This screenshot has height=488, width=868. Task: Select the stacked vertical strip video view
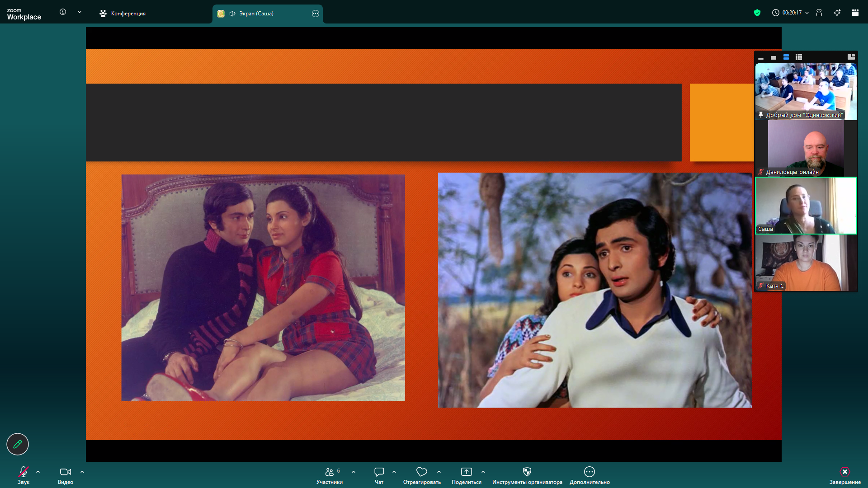click(786, 57)
